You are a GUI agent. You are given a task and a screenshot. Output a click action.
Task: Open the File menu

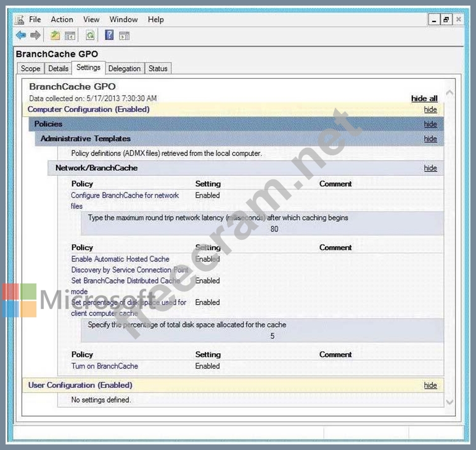point(35,20)
